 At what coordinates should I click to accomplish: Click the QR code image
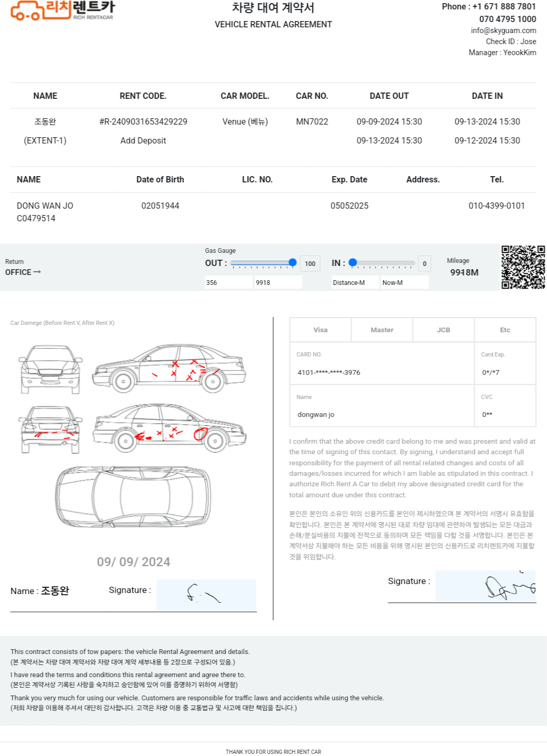[523, 267]
